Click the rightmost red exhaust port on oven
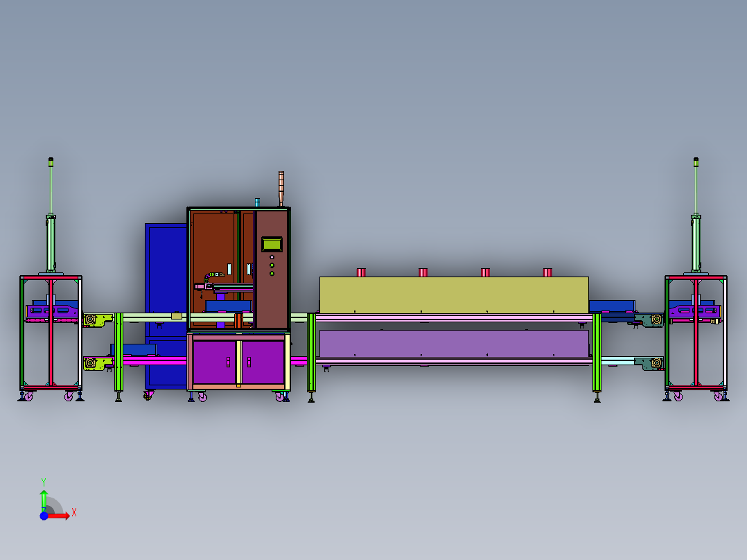 coord(547,272)
